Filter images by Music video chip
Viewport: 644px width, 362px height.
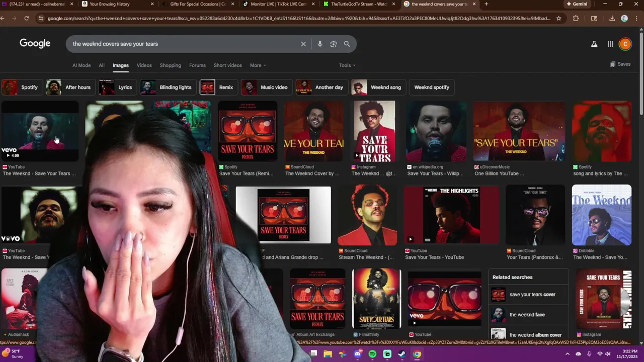tap(266, 87)
